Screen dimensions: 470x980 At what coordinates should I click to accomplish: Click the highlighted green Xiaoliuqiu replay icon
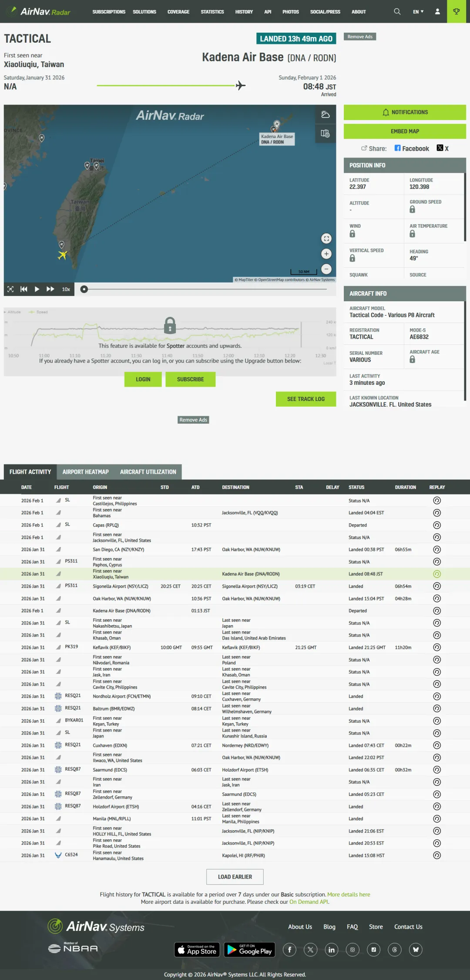coord(437,574)
